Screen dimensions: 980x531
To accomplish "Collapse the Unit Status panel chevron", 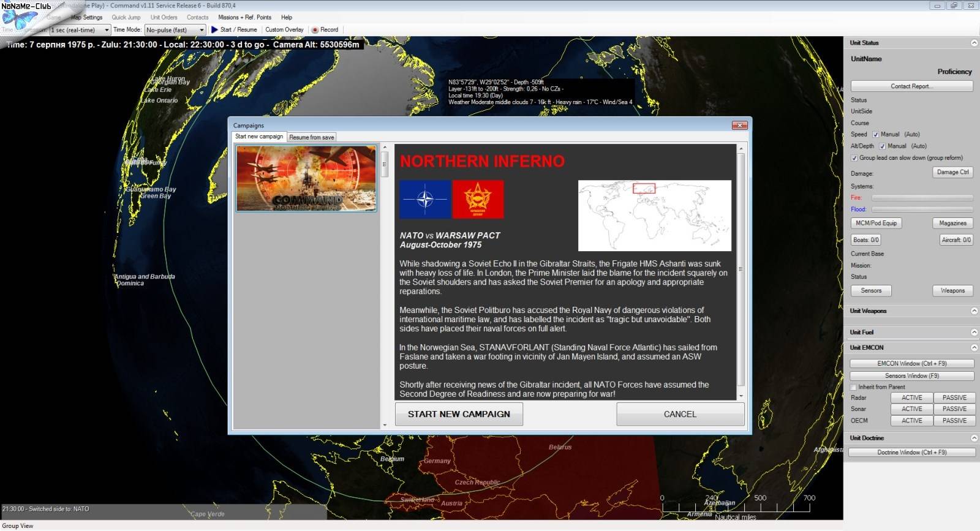I will click(x=974, y=43).
